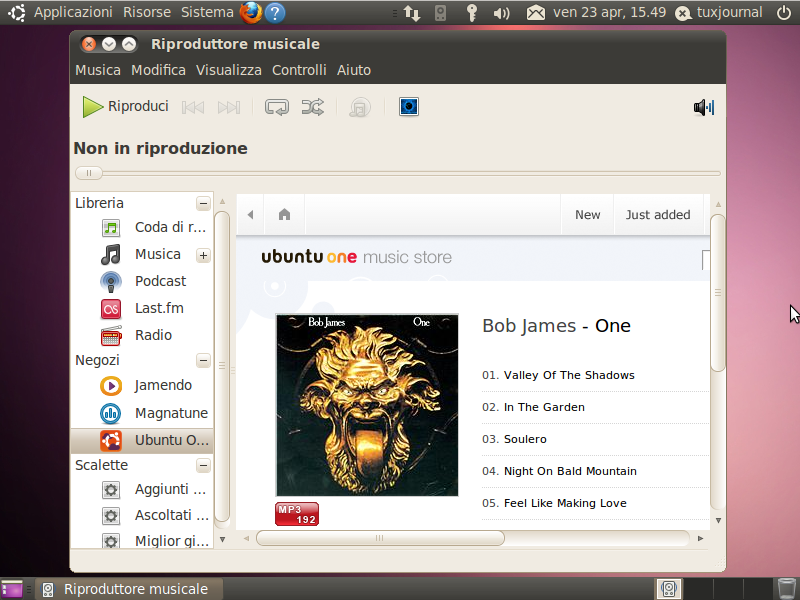800x600 pixels.
Task: Click the store's vertical scrollbar thumb
Action: 718,293
